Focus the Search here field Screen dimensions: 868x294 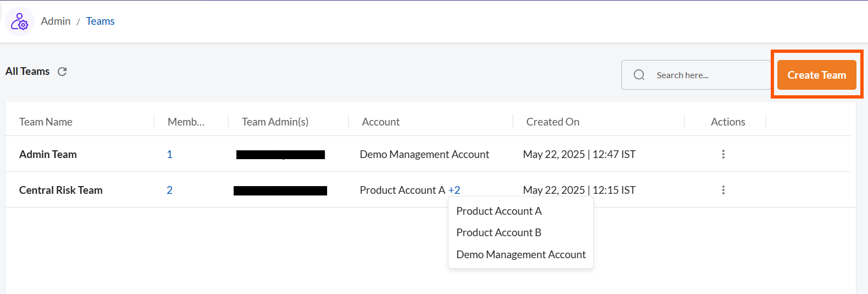696,75
